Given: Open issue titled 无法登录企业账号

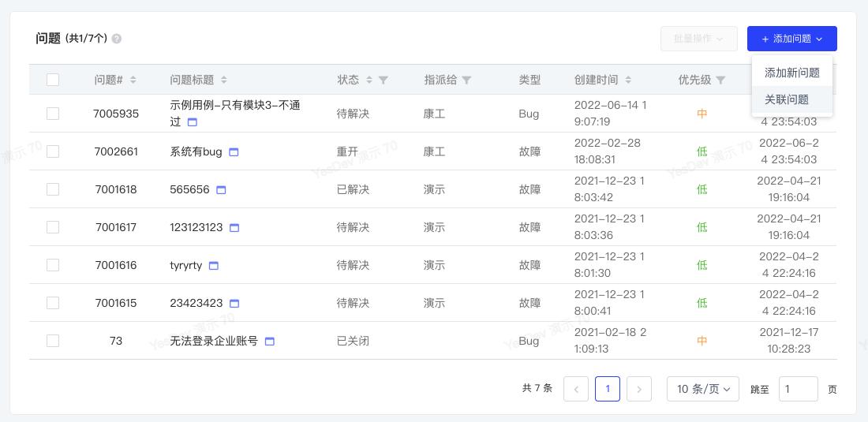Looking at the screenshot, I should 214,342.
